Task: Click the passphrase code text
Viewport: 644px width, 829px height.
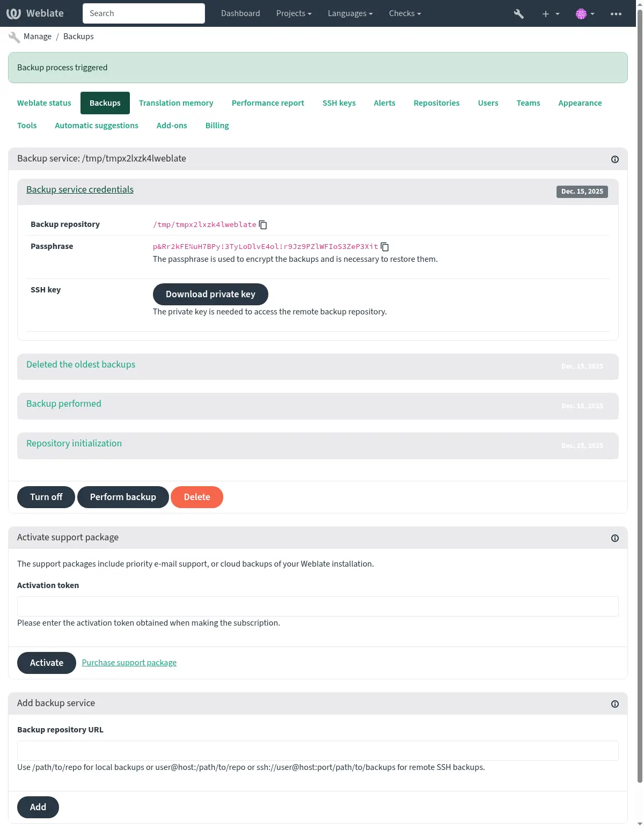Action: click(x=266, y=247)
